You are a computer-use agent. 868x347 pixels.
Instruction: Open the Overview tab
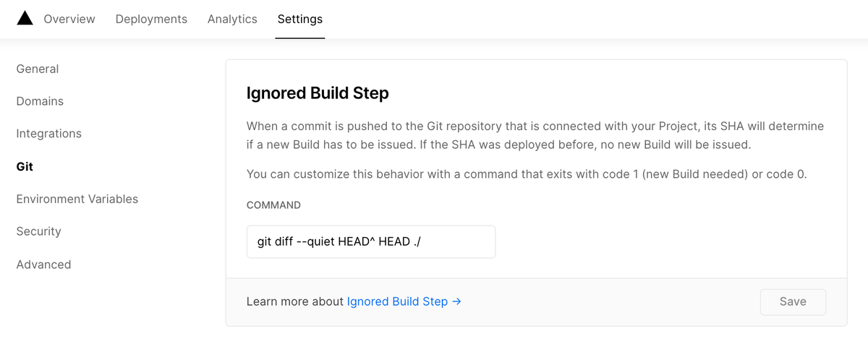point(69,20)
